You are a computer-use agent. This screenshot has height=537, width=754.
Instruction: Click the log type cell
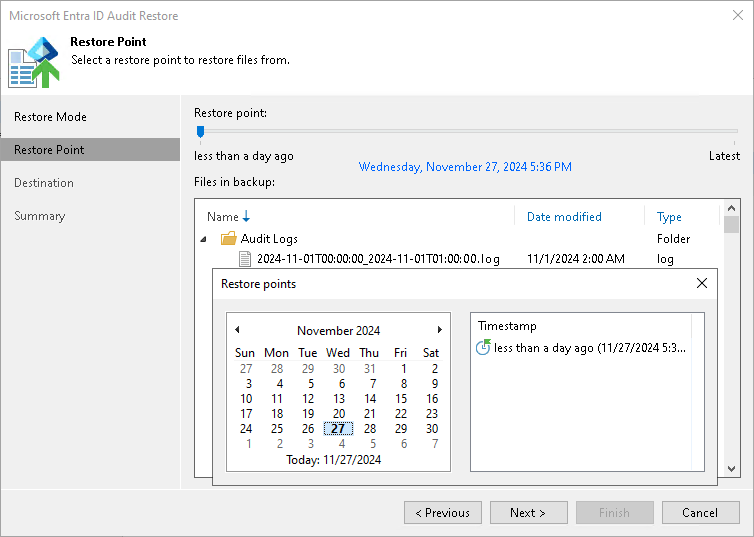[x=665, y=259]
